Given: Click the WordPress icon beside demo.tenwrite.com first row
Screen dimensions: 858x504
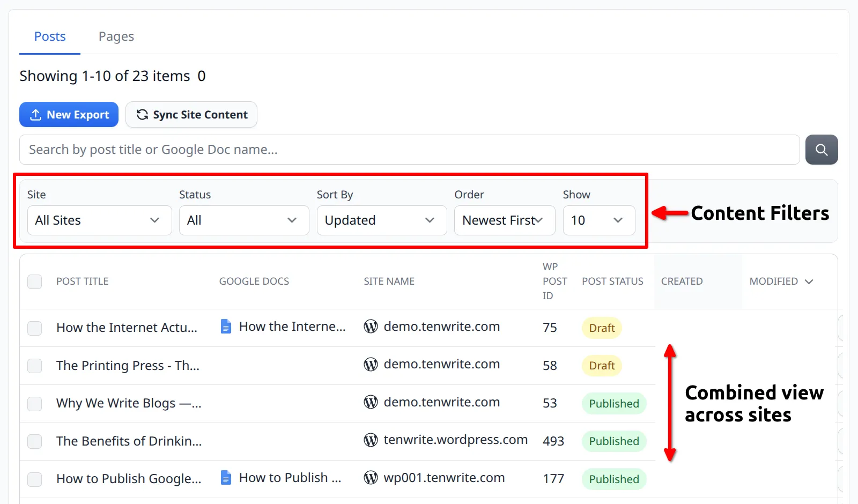Looking at the screenshot, I should click(x=370, y=326).
